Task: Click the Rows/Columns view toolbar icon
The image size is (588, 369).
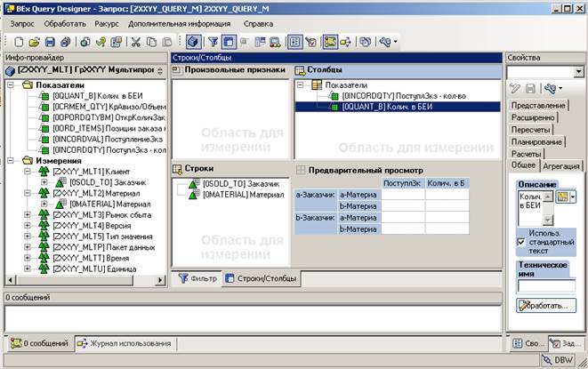Action: [x=229, y=42]
